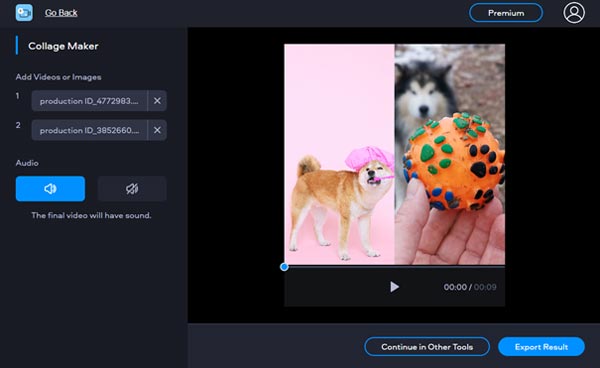Enable sound with the speaker icon

pyautogui.click(x=50, y=189)
